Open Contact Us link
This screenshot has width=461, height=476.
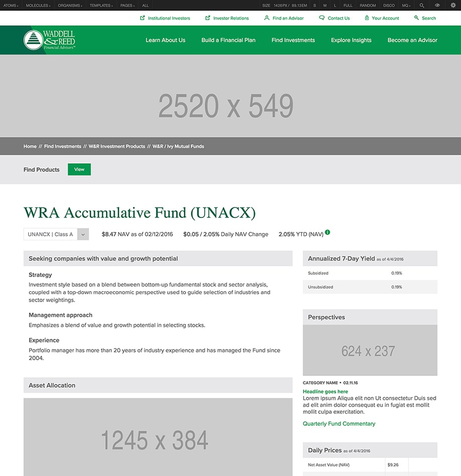339,18
